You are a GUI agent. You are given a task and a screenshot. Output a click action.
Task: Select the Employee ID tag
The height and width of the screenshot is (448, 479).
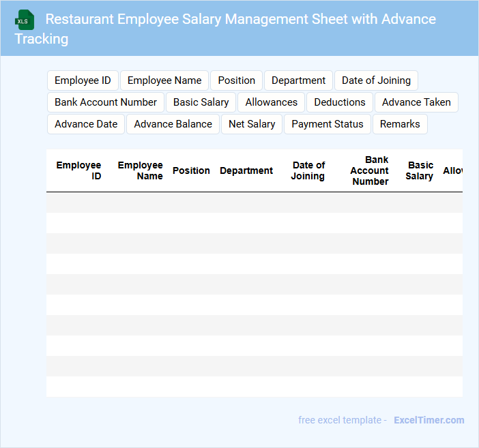click(83, 80)
